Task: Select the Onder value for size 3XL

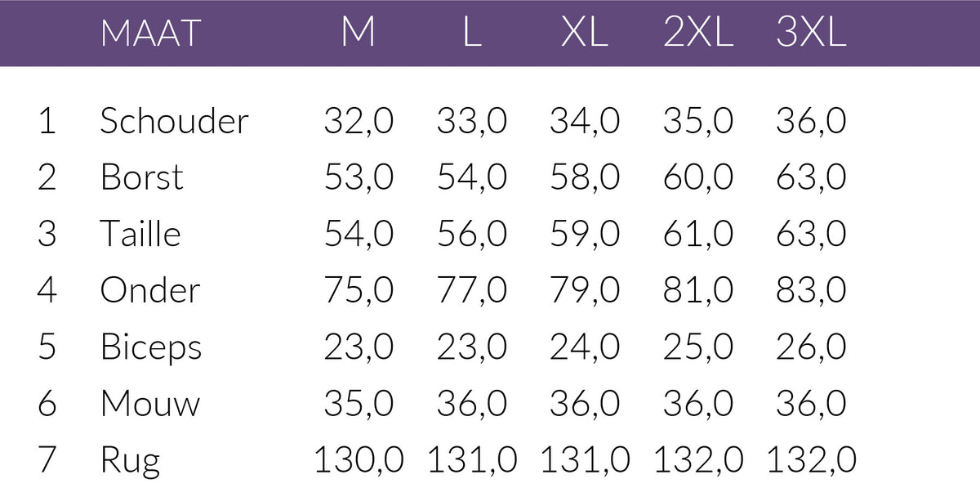Action: click(811, 290)
